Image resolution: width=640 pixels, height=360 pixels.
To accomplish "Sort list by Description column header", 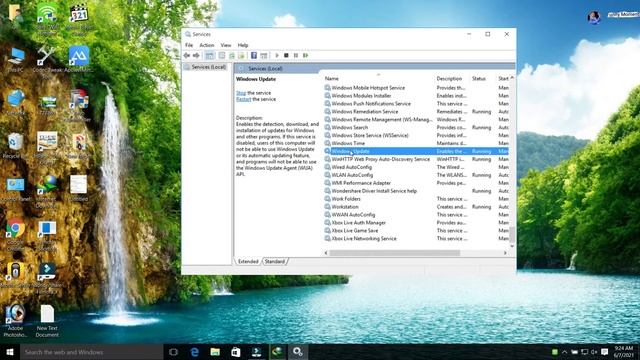I will click(449, 78).
